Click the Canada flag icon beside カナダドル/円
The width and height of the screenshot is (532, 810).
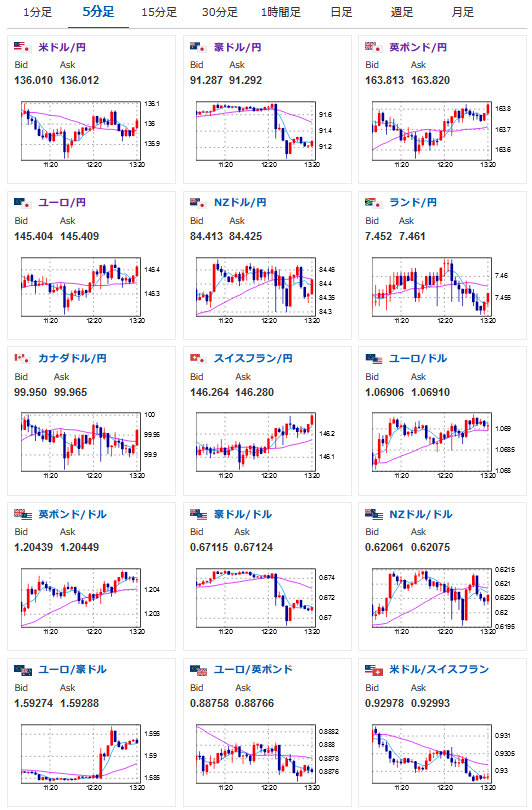coord(22,358)
